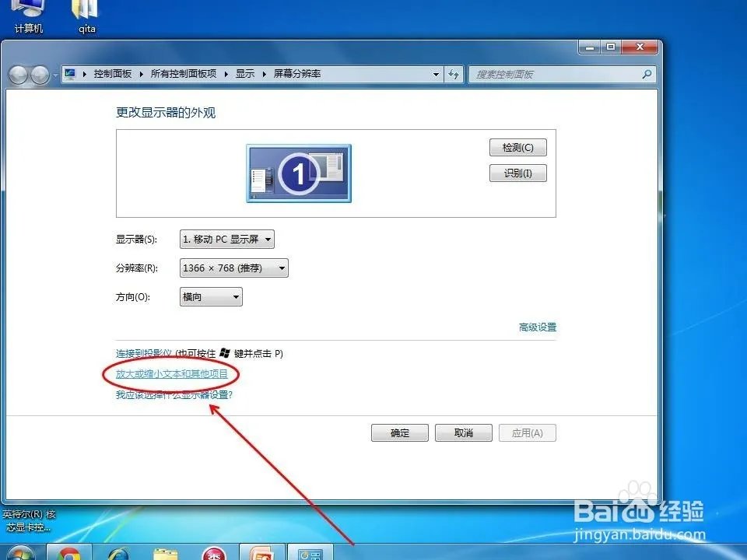Select monitor 1 preview thumbnail
Viewport: 747px width, 560px height.
pyautogui.click(x=298, y=173)
